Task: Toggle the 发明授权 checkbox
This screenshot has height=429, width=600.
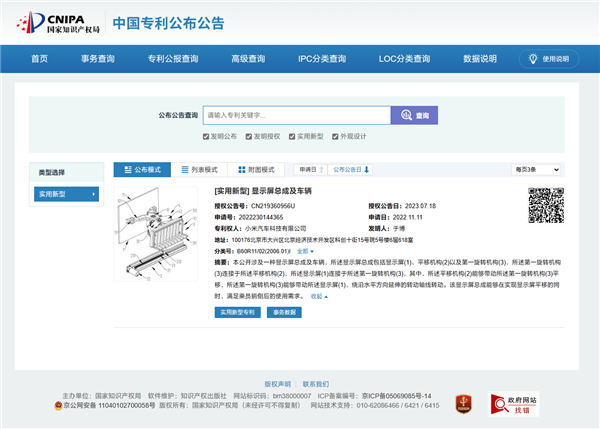Action: point(249,137)
